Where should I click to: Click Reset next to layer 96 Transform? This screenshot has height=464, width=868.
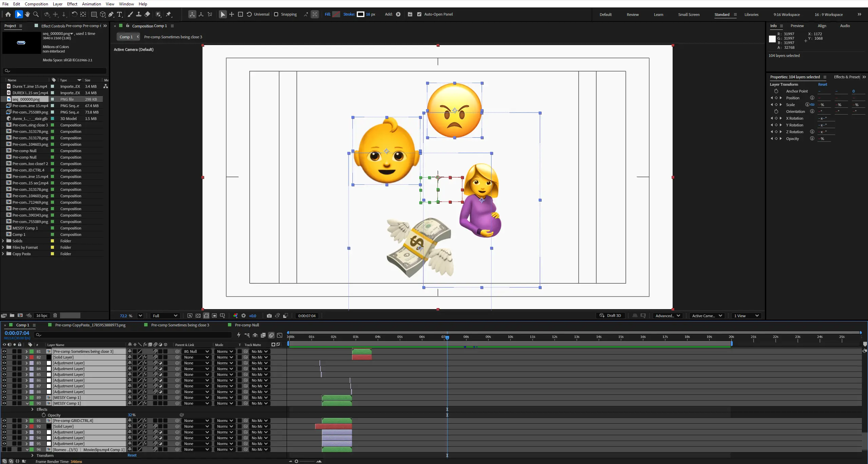[132, 455]
